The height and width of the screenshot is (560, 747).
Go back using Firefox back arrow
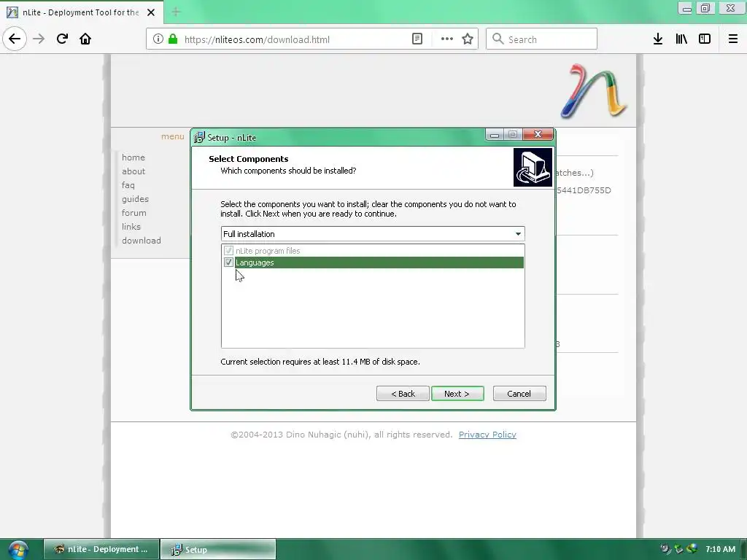[x=15, y=39]
